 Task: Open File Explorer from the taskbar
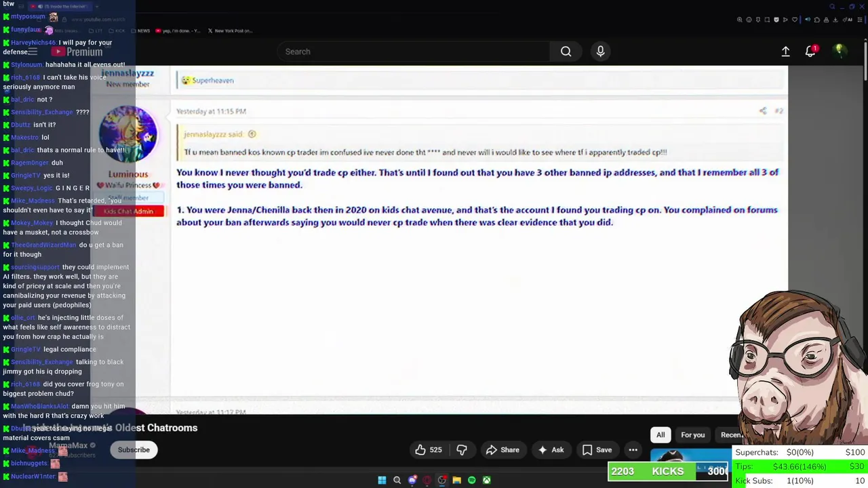tap(456, 480)
